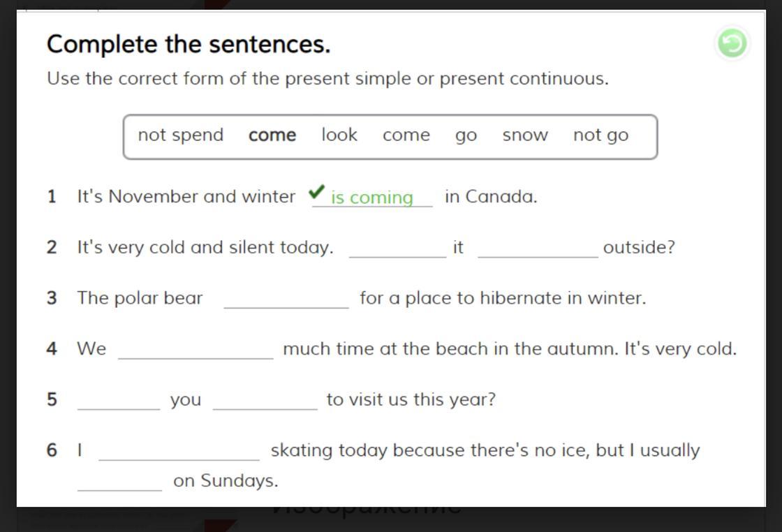Choose 'snow' from the word bank
782x532 pixels.
525,135
